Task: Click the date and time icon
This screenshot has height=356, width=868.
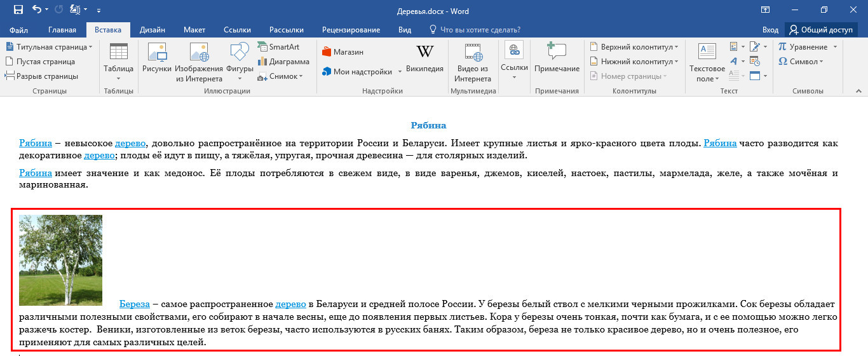Action: pos(755,62)
